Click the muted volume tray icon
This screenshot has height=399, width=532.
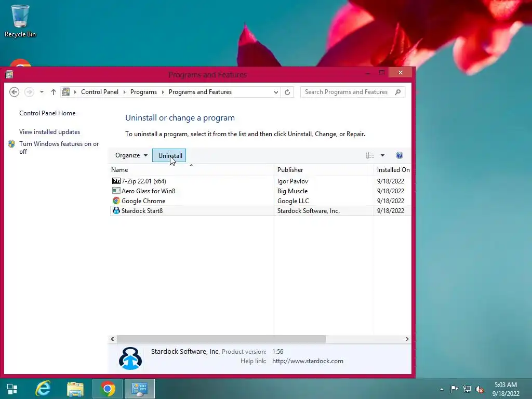(480, 389)
